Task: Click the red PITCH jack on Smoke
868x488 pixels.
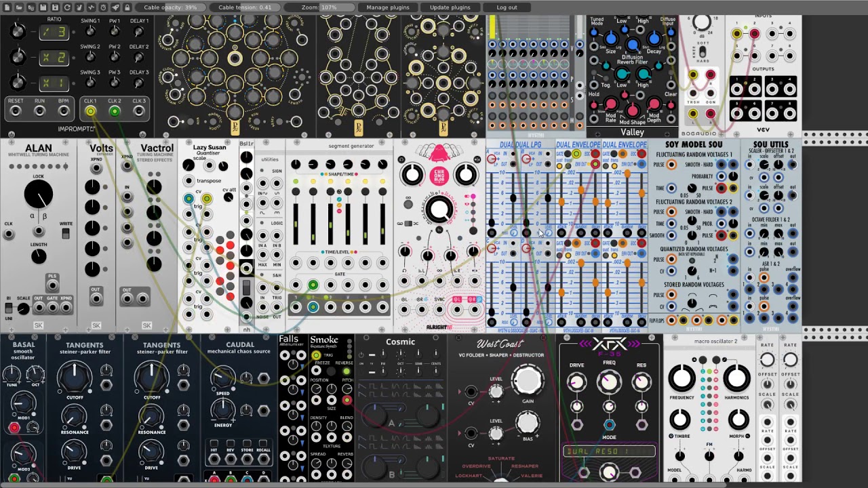Action: [x=347, y=401]
